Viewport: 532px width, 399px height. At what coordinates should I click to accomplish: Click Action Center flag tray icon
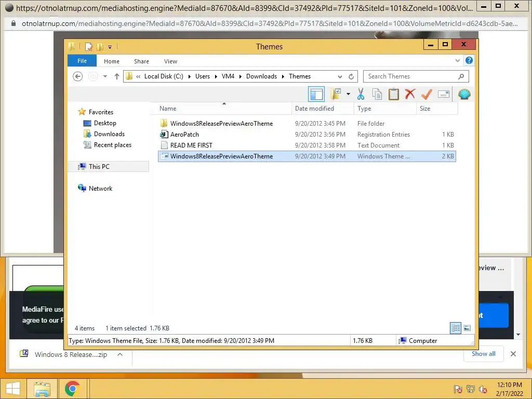458,389
